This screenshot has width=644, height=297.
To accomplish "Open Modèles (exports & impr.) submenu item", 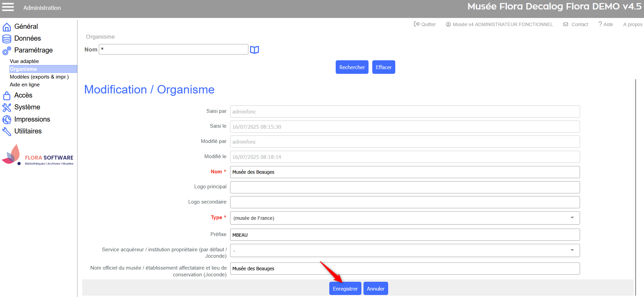I will pyautogui.click(x=39, y=77).
